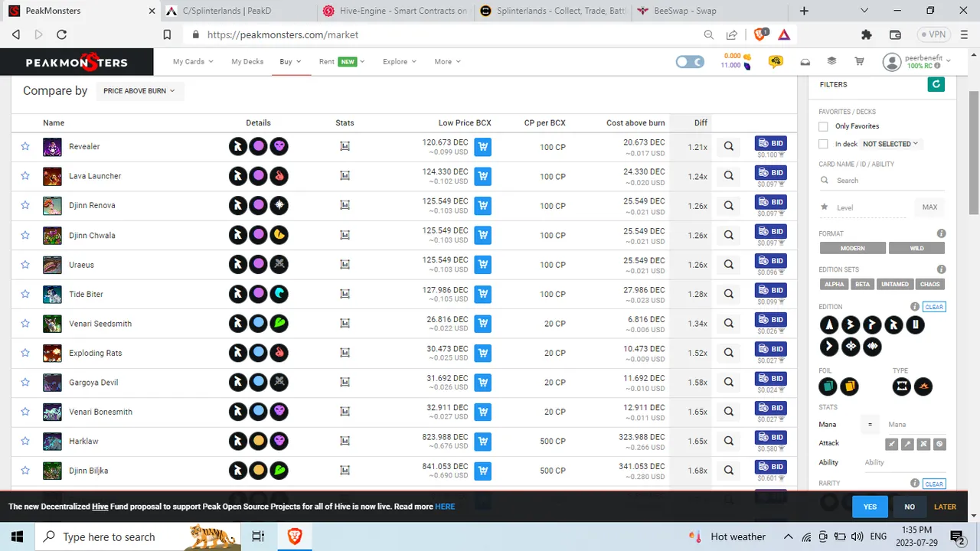Open the HERE link in banner
The width and height of the screenshot is (980, 551).
click(445, 507)
